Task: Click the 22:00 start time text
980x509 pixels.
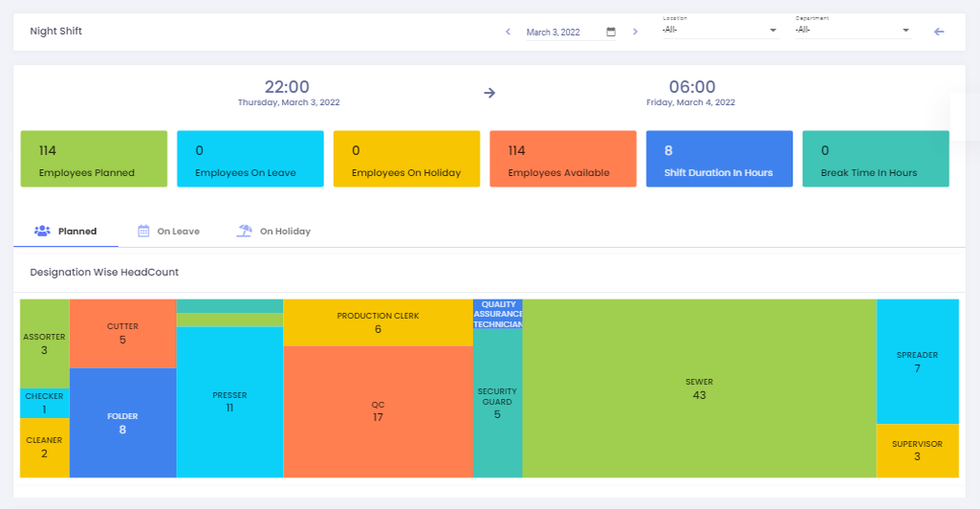Action: tap(287, 86)
